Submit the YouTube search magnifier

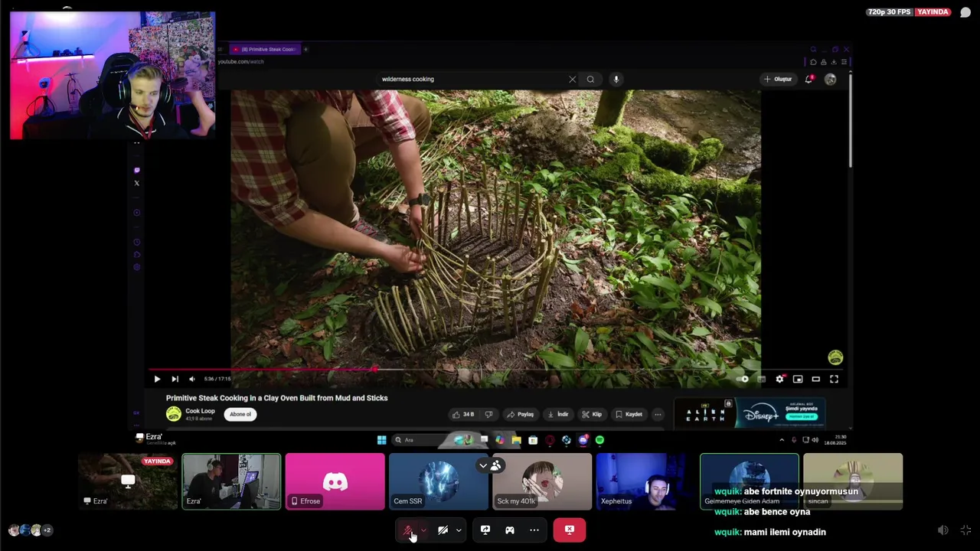tap(590, 79)
